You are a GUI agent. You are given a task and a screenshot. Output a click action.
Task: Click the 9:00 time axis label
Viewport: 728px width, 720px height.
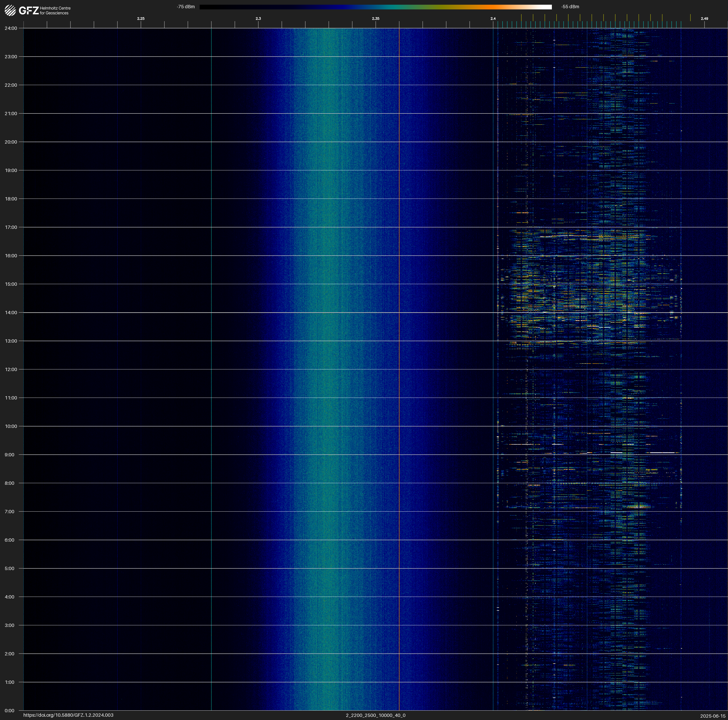10,455
